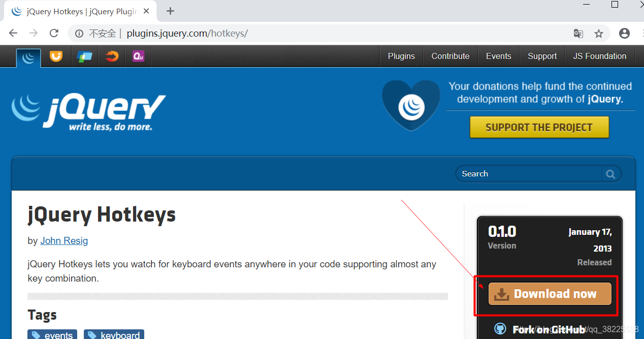Open the JS Foundation menu item
Image resolution: width=644 pixels, height=339 pixels.
(600, 56)
